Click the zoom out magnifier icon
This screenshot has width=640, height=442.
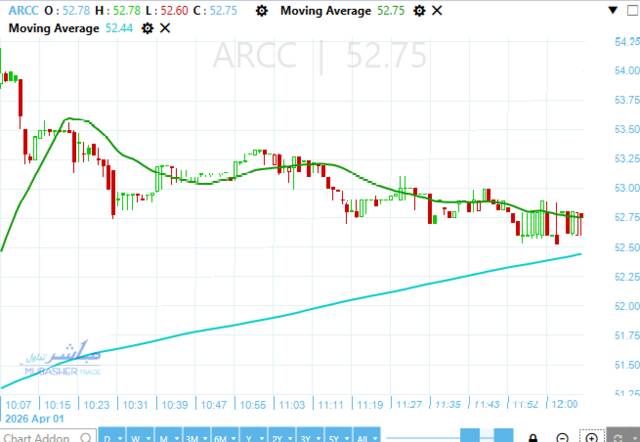point(563,437)
